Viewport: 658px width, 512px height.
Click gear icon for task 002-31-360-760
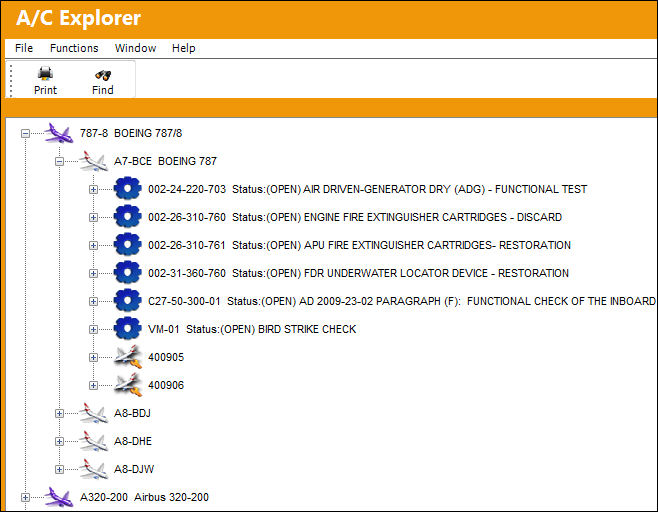128,273
